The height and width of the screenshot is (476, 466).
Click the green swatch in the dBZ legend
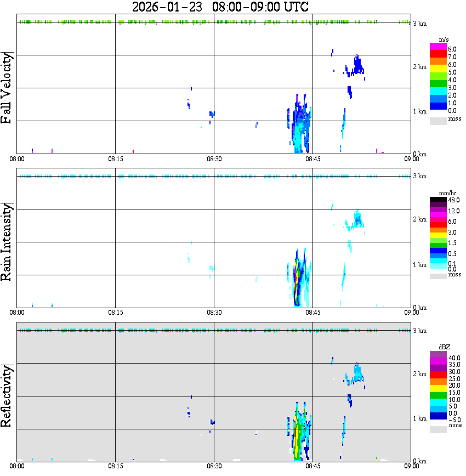point(438,396)
